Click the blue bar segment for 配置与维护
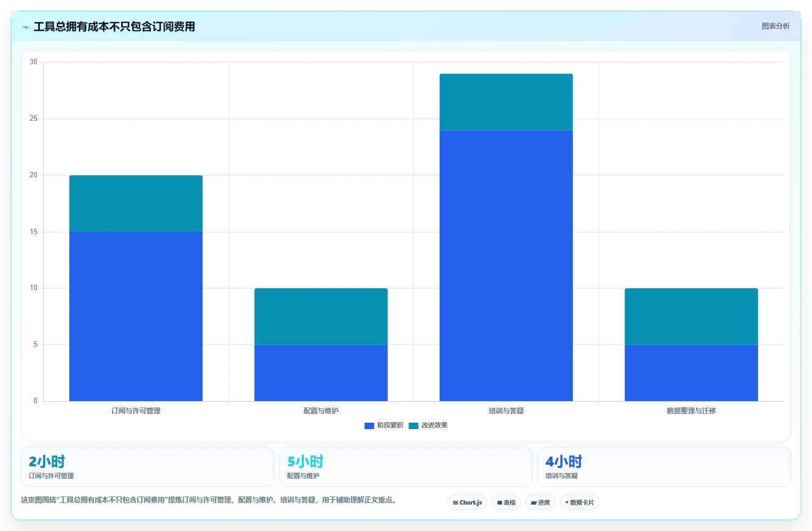812x531 pixels. pos(321,373)
